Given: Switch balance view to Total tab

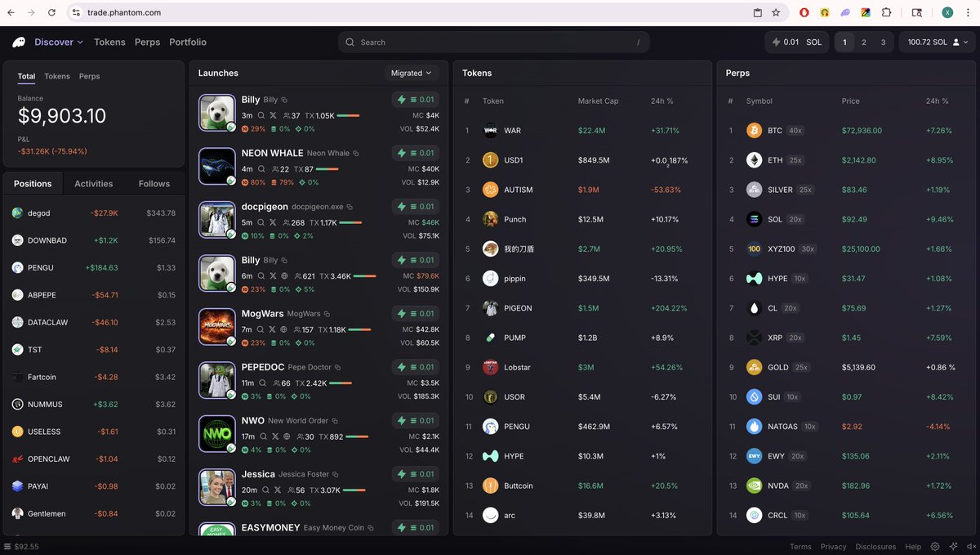Looking at the screenshot, I should pos(26,76).
